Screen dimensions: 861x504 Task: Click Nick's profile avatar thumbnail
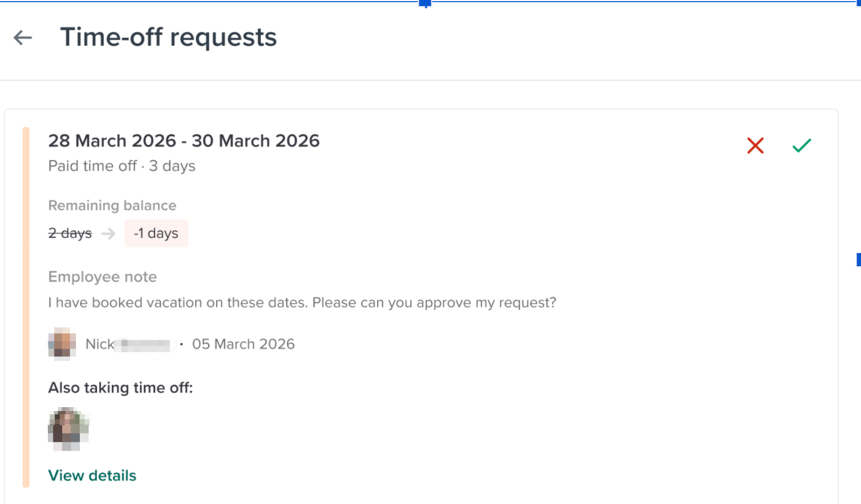tap(62, 344)
